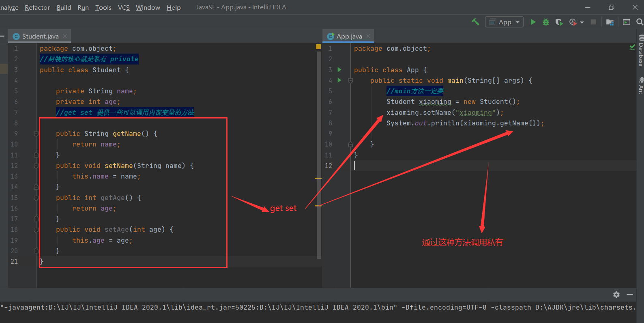Open the Tools menu
The image size is (644, 323).
103,7
